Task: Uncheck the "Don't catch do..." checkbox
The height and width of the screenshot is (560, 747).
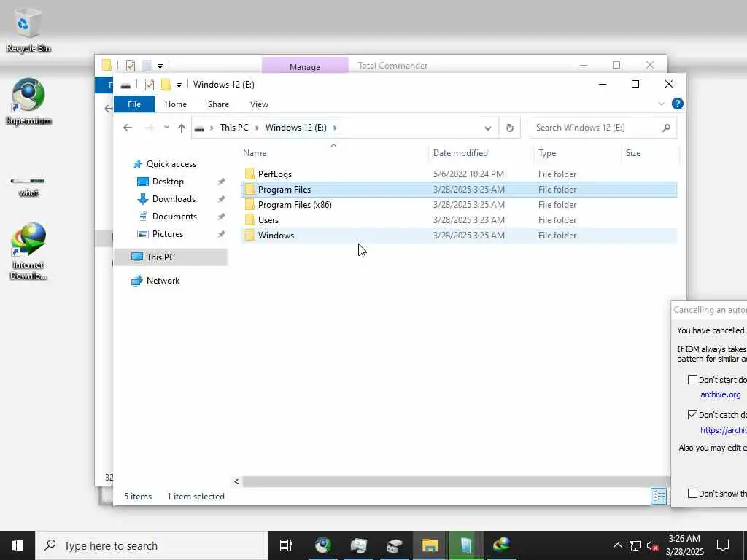Action: (693, 415)
